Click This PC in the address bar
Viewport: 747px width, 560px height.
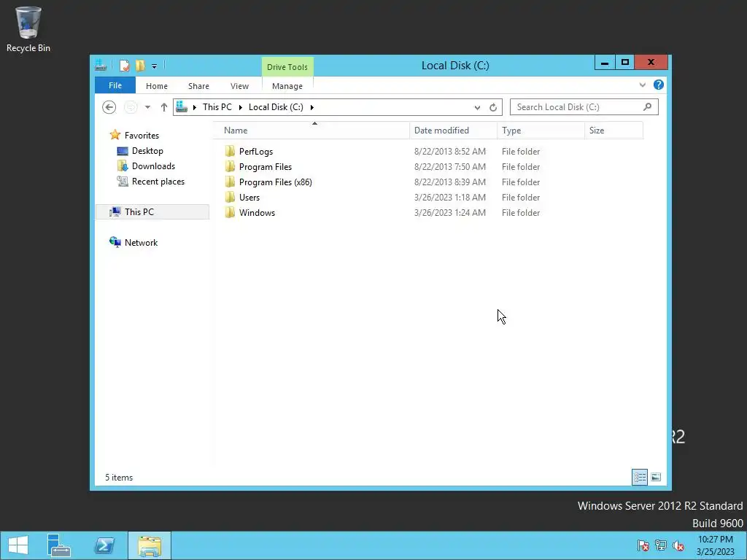pyautogui.click(x=217, y=107)
